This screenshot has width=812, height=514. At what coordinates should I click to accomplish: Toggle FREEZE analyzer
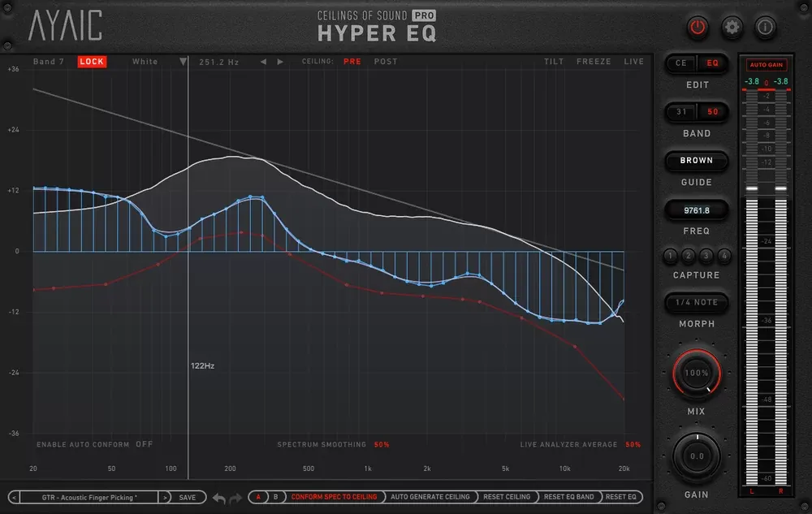point(594,62)
